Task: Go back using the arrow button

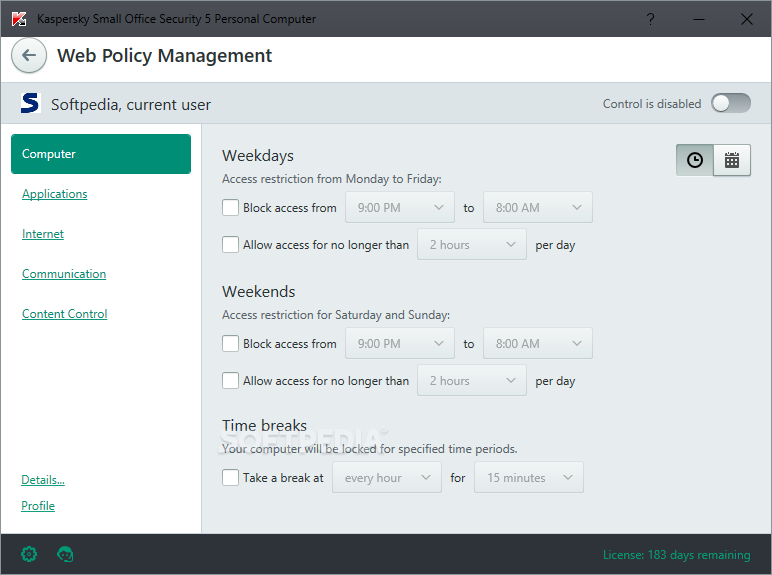Action: (x=29, y=55)
